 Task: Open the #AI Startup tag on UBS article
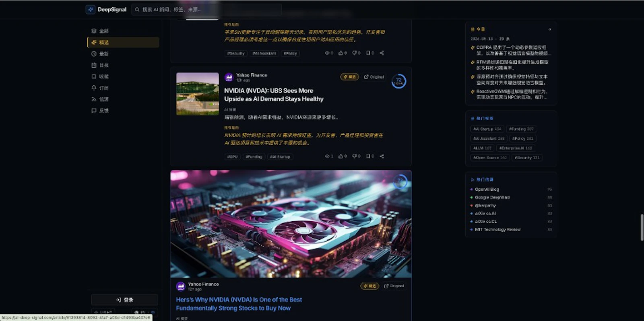(280, 157)
